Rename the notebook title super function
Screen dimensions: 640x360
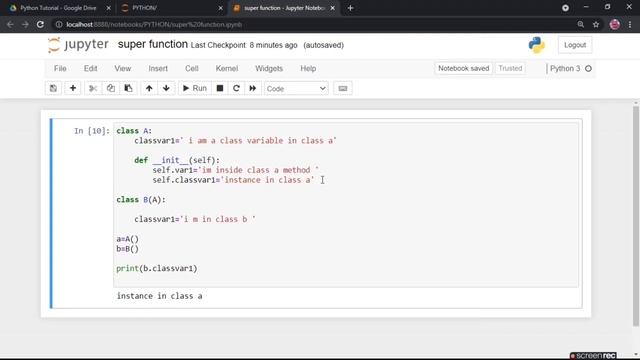click(x=153, y=44)
